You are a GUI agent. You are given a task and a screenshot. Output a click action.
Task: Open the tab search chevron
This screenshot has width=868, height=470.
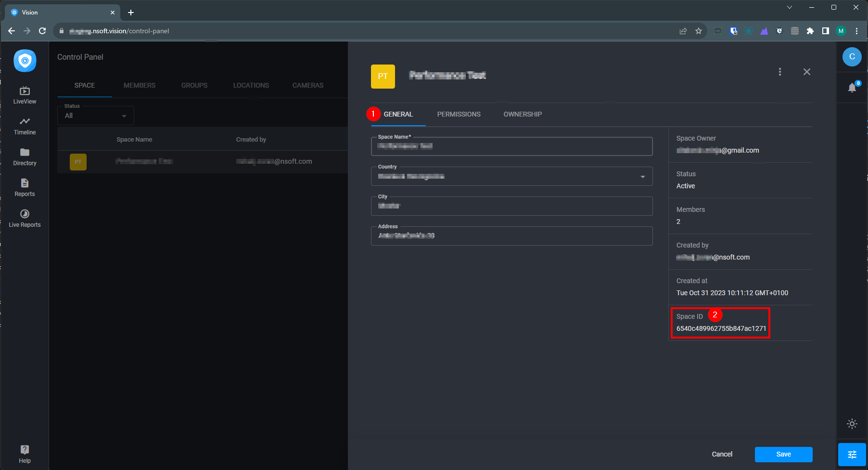(x=790, y=7)
